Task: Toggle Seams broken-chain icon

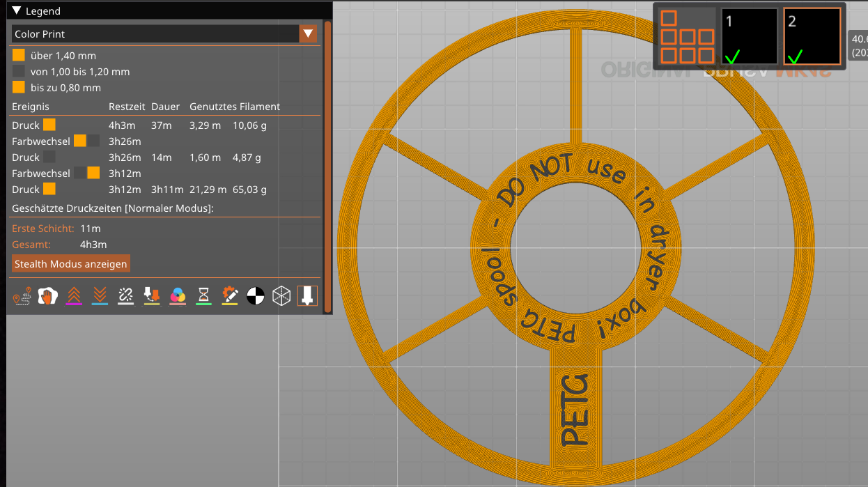Action: click(125, 296)
